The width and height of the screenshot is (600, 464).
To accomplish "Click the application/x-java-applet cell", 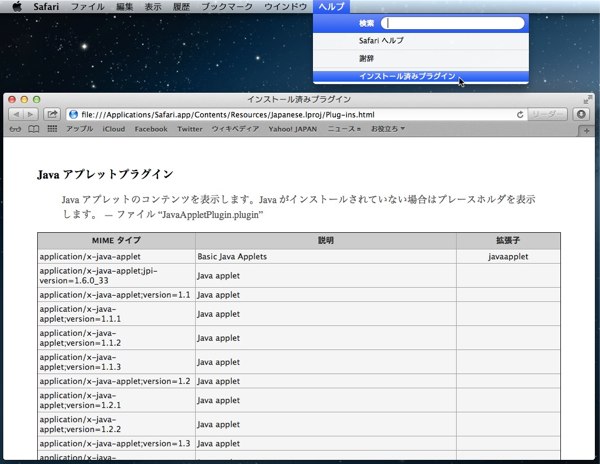I will point(116,256).
